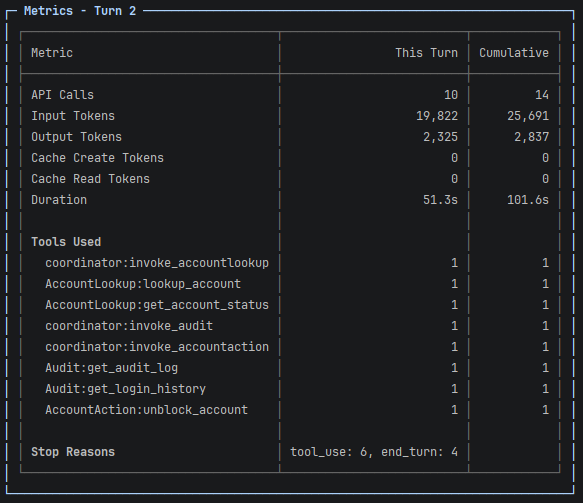Screen dimensions: 583x503
Task: Select the 'Output Tokens' row label
Action: [x=76, y=137]
